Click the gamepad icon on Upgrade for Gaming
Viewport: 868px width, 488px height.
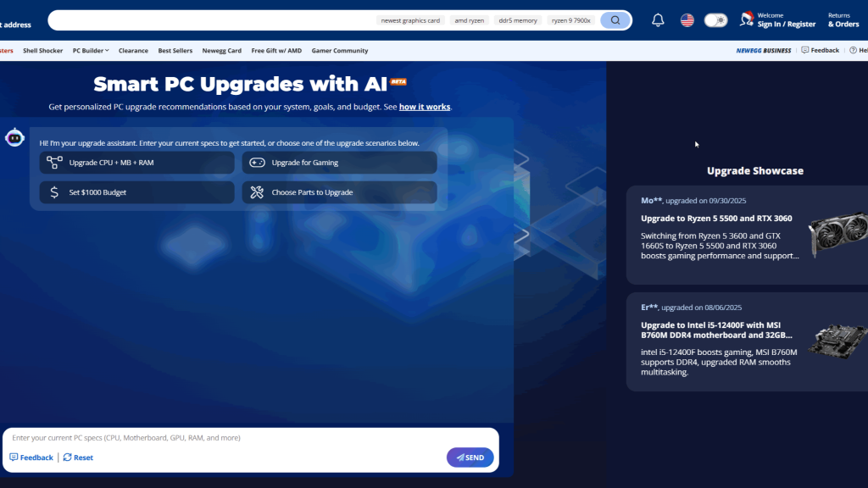(256, 162)
